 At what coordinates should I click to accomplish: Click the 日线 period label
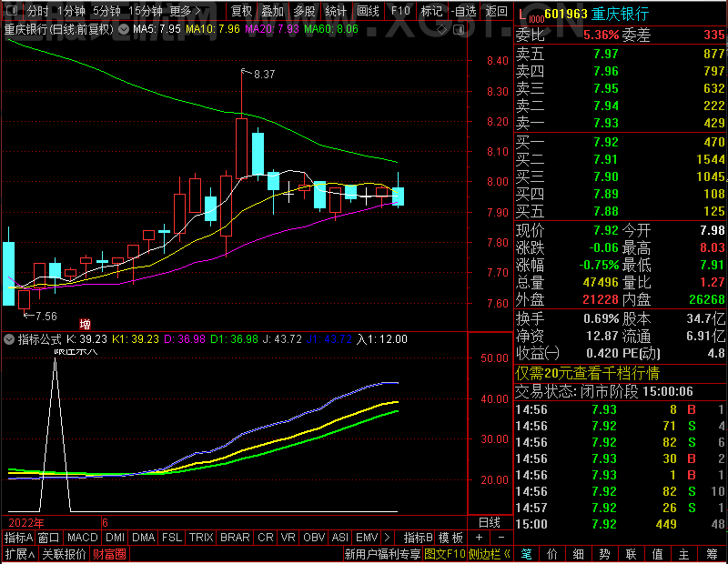click(490, 523)
